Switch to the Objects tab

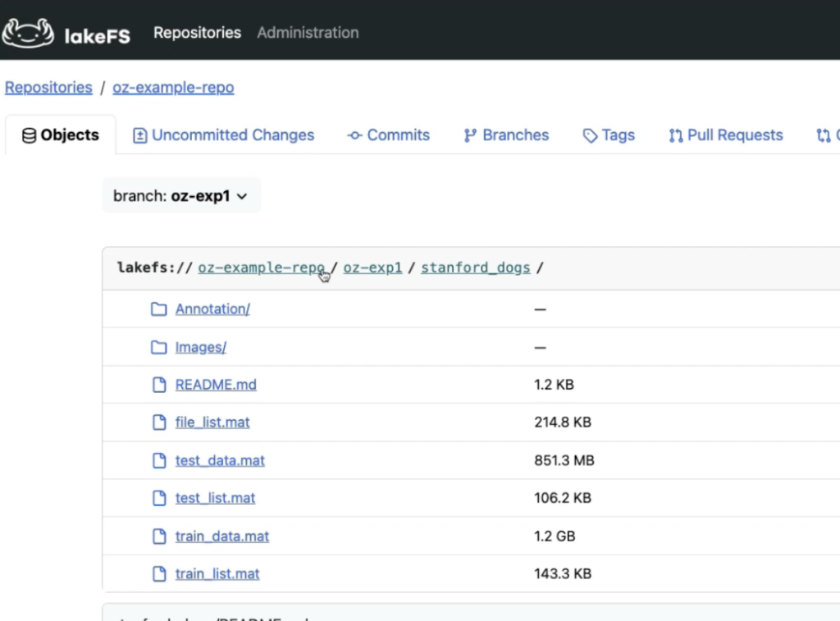tap(61, 135)
